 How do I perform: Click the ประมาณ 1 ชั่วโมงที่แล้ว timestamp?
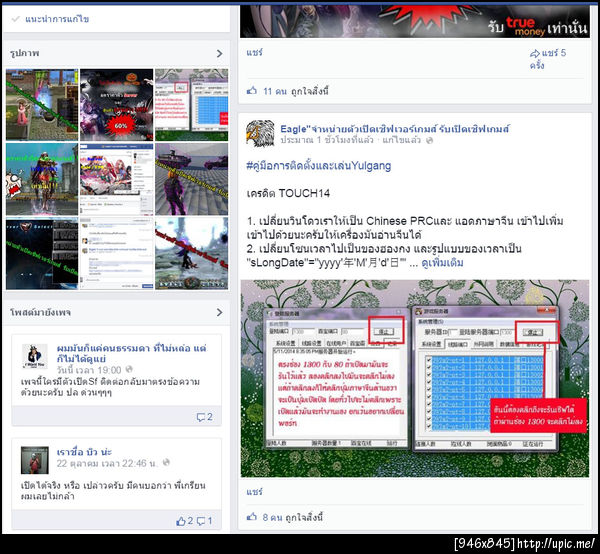(327, 140)
